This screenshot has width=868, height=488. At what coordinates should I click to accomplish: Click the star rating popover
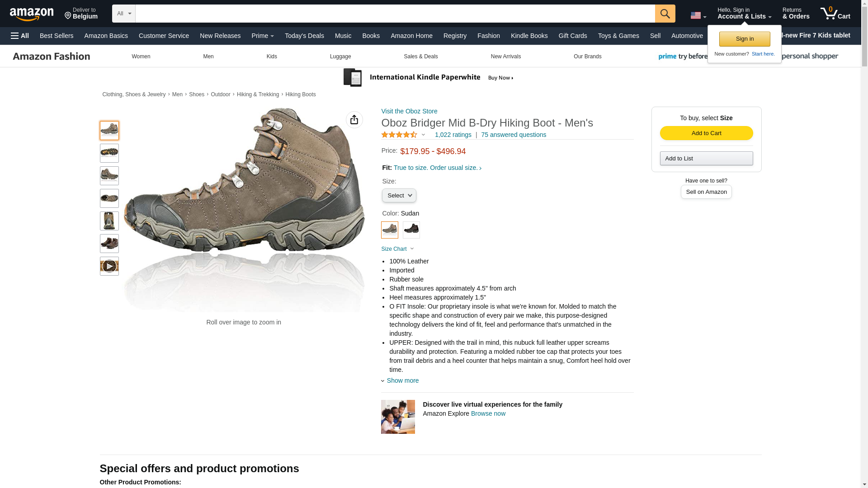pos(403,135)
